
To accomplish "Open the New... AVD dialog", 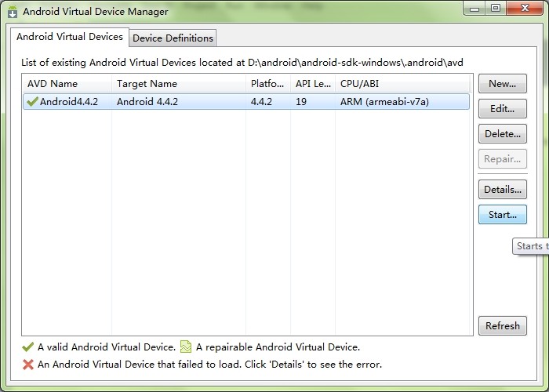I will pyautogui.click(x=503, y=84).
